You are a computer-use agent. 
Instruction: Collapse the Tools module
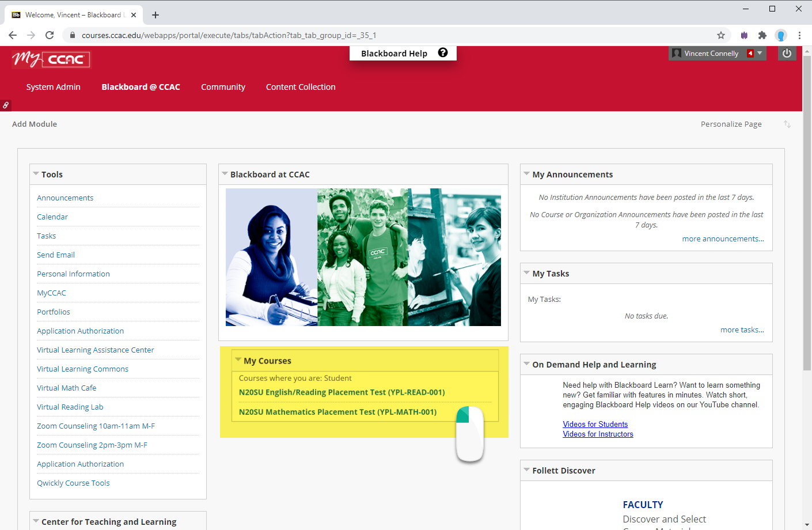36,174
